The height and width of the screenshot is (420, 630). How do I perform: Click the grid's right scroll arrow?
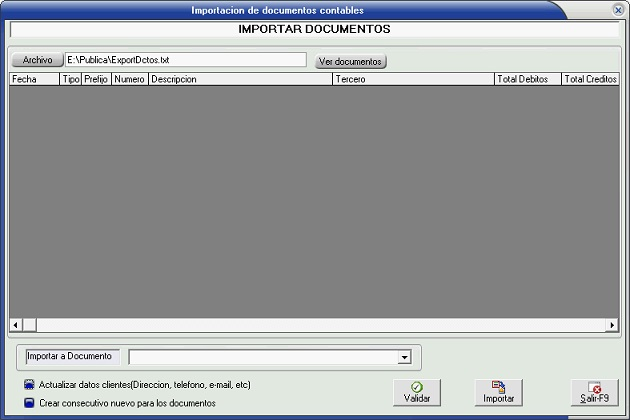(612, 325)
